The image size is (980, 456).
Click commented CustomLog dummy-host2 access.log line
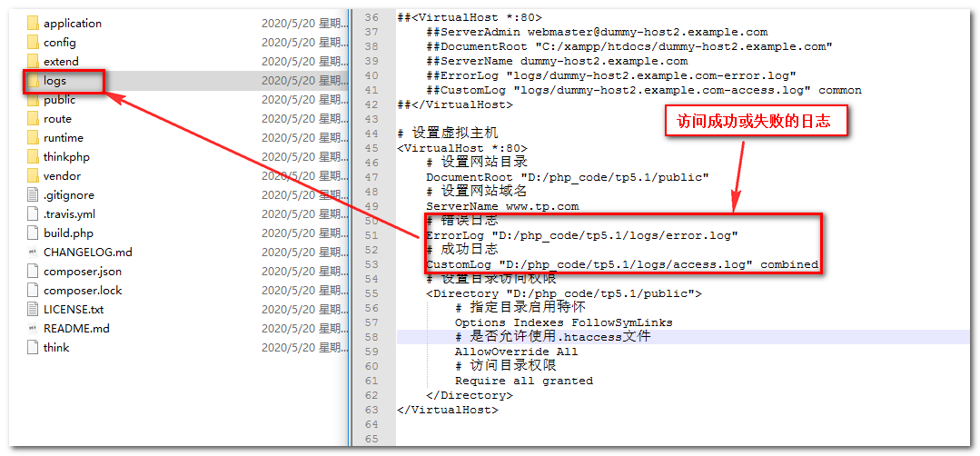point(644,91)
